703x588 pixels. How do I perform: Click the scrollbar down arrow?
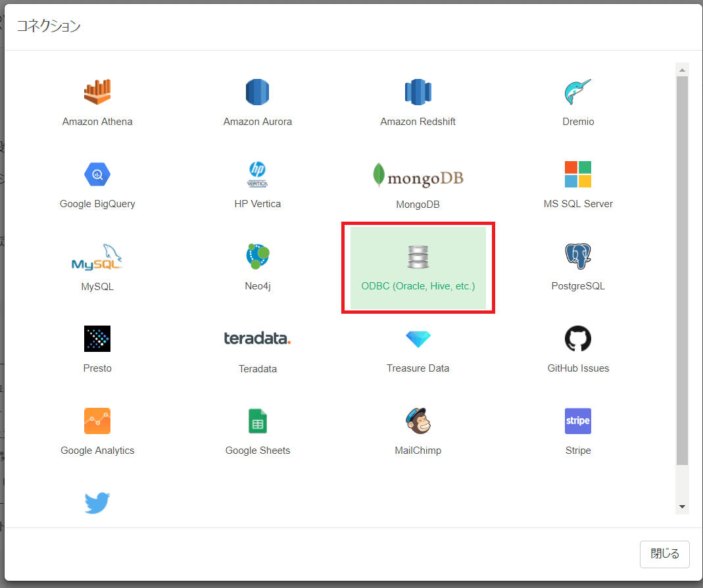(x=682, y=507)
